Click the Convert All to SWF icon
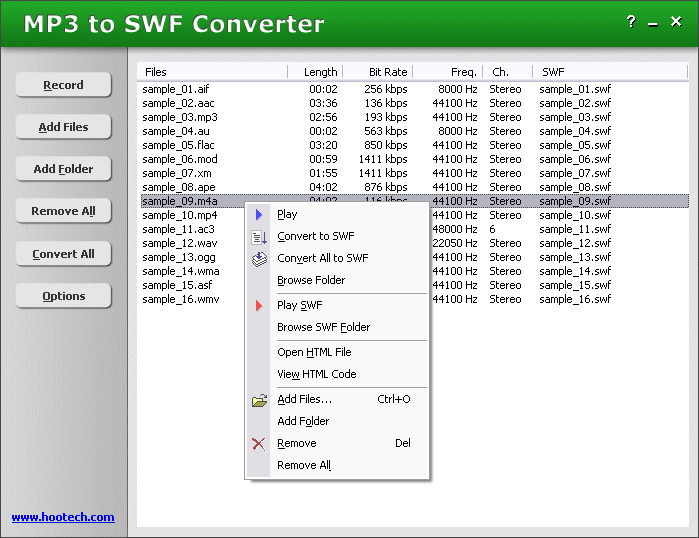The image size is (699, 538). point(259,259)
